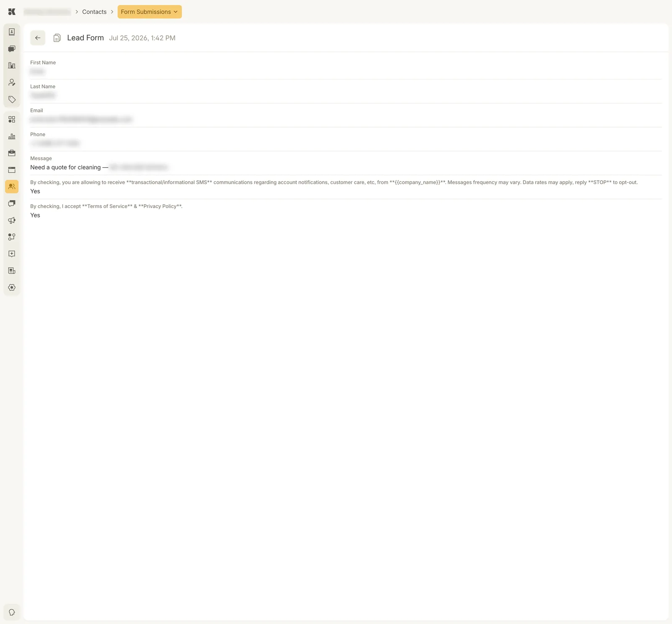Open the workflow nodes icon in sidebar
The height and width of the screenshot is (624, 672).
pyautogui.click(x=12, y=237)
